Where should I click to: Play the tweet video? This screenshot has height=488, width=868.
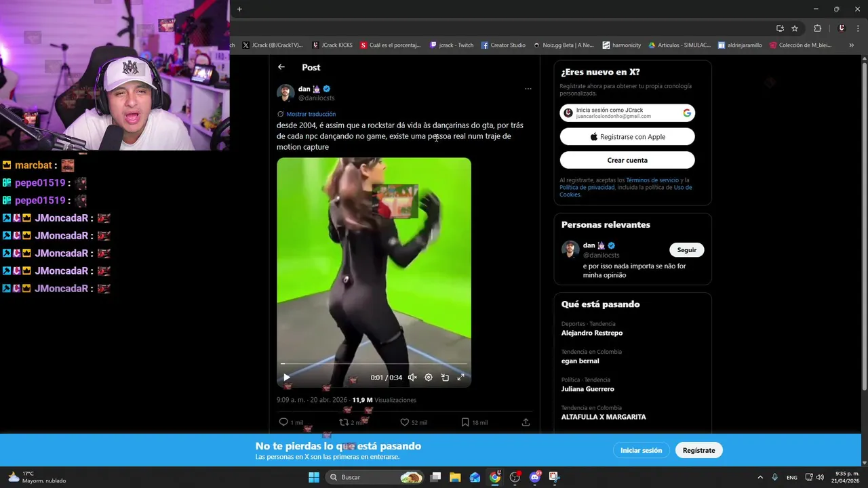coord(286,378)
